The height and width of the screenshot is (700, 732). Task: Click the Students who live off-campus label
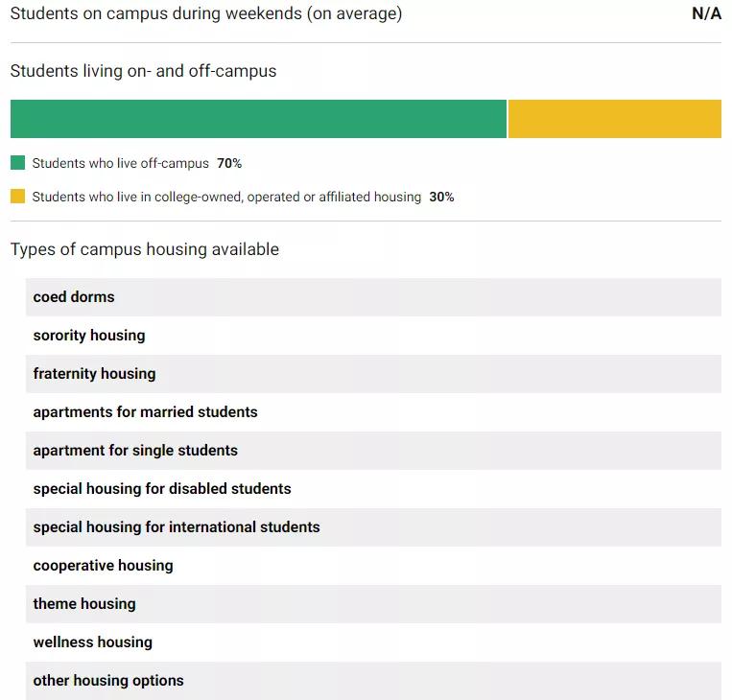120,164
